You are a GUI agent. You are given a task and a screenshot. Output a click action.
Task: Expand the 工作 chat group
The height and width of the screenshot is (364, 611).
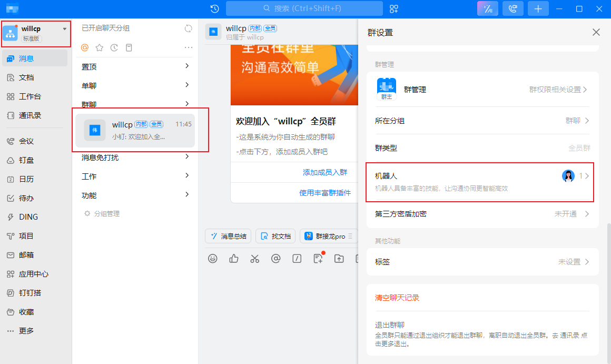click(135, 176)
